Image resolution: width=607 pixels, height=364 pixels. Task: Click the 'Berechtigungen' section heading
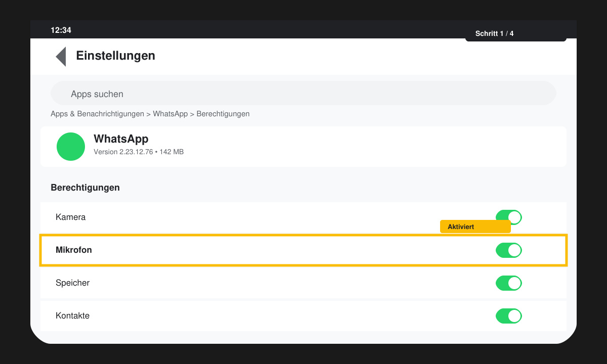pos(85,188)
